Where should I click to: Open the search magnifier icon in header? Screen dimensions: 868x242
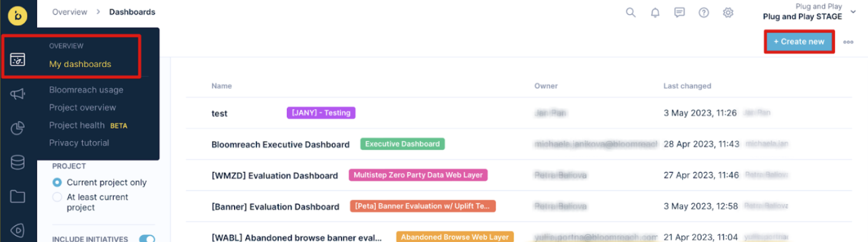tap(630, 12)
